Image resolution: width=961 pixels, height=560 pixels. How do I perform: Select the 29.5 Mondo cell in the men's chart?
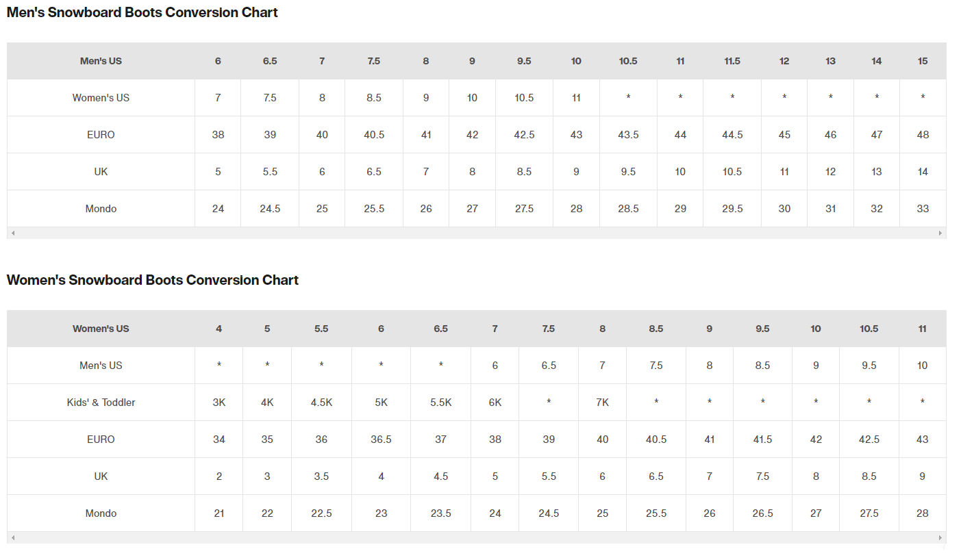point(732,209)
